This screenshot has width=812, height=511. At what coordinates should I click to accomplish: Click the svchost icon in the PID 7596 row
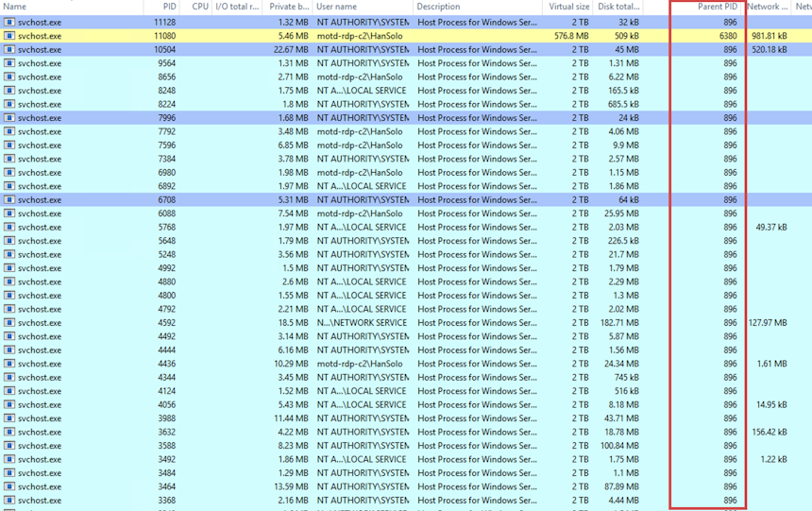[9, 145]
